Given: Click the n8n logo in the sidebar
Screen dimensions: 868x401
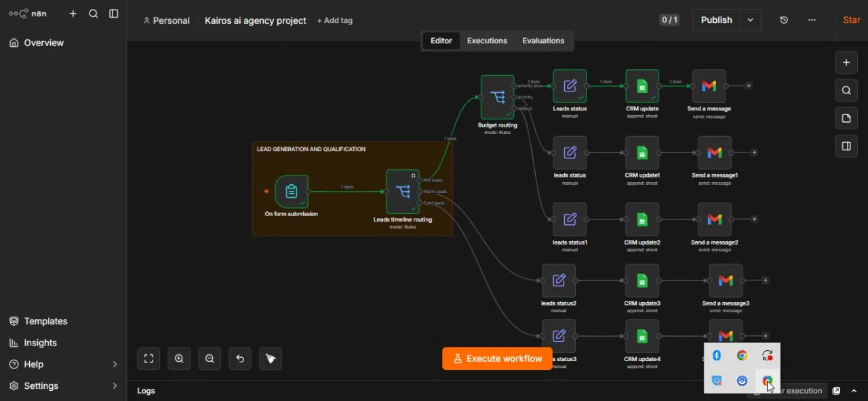Looking at the screenshot, I should pos(28,14).
